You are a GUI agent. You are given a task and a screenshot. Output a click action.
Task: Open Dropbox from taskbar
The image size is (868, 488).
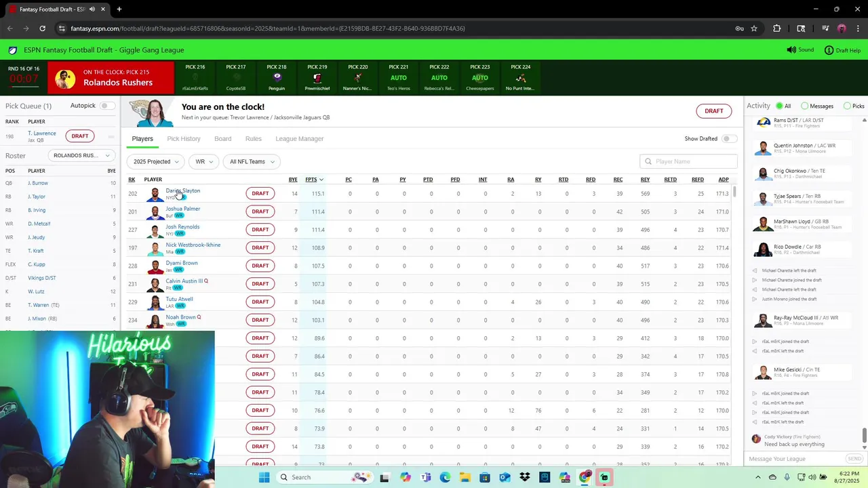(x=525, y=477)
